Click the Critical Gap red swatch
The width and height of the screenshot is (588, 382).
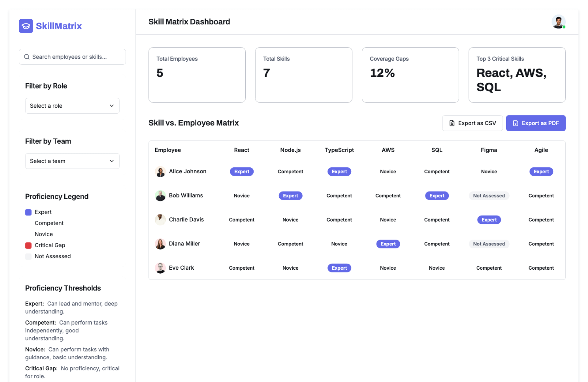pyautogui.click(x=28, y=245)
